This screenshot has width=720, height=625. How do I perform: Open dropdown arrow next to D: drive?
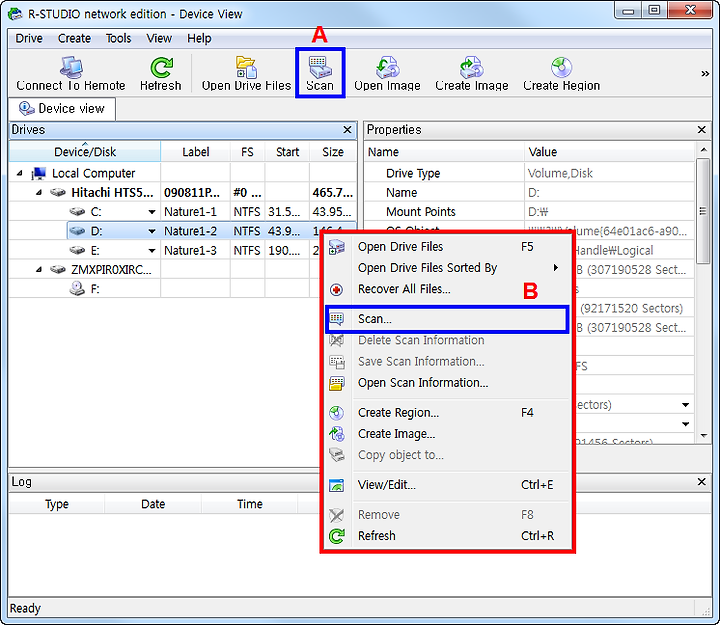[x=152, y=231]
